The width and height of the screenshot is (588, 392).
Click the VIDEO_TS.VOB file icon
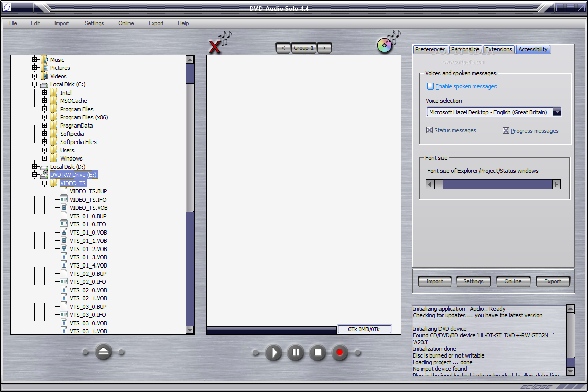click(64, 208)
